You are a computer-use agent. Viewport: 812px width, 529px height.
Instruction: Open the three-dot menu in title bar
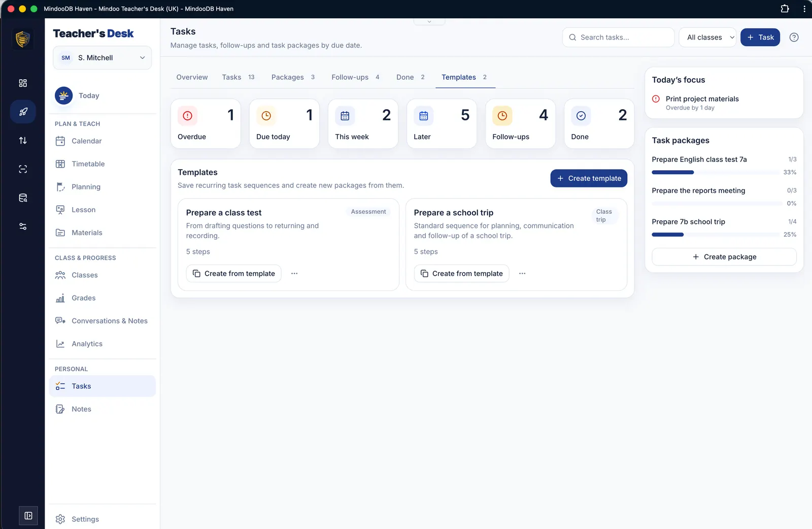pyautogui.click(x=804, y=9)
